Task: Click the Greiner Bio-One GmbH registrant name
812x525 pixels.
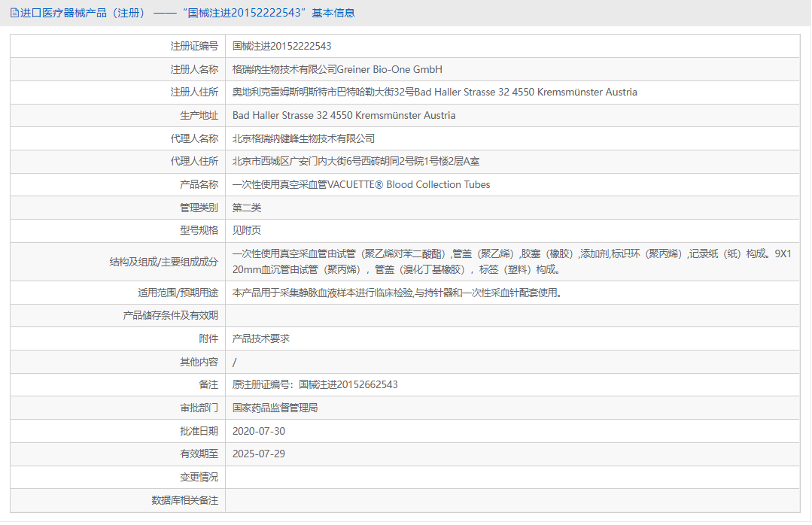Action: tap(337, 69)
